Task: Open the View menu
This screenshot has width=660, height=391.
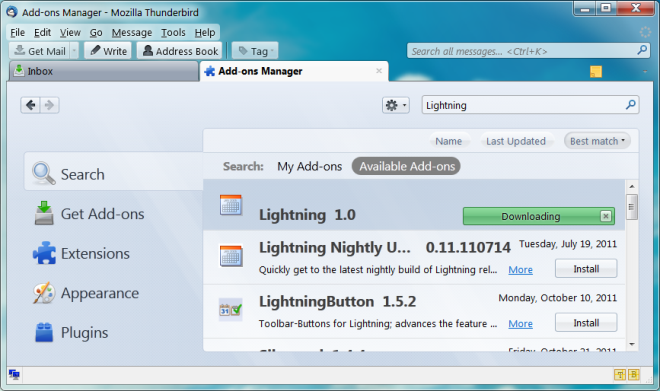Action: tap(70, 32)
